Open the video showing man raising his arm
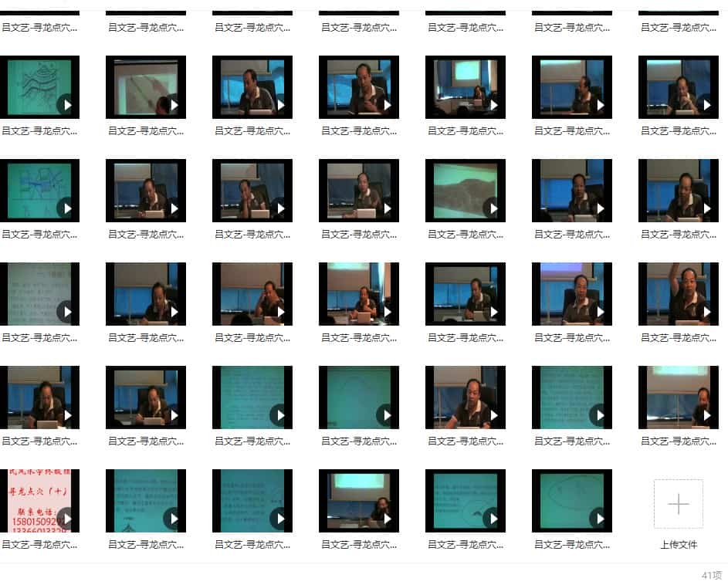This screenshot has height=585, width=728. (678, 293)
